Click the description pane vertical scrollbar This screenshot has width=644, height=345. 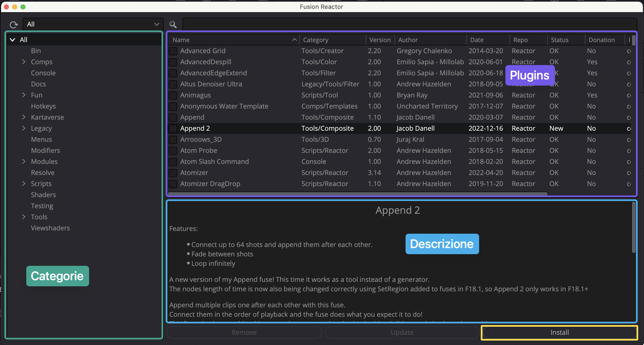tap(634, 228)
